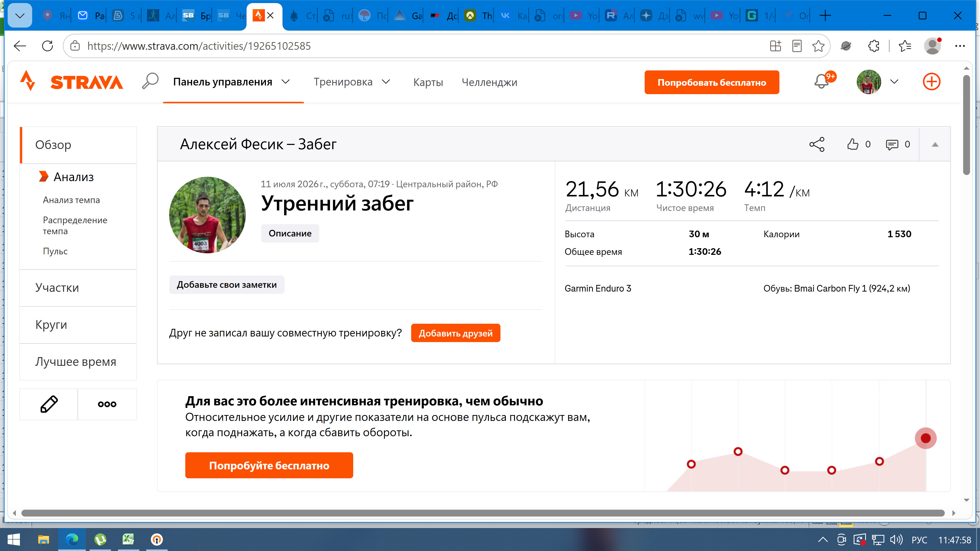980x551 pixels.
Task: Click the Описание button
Action: point(290,233)
